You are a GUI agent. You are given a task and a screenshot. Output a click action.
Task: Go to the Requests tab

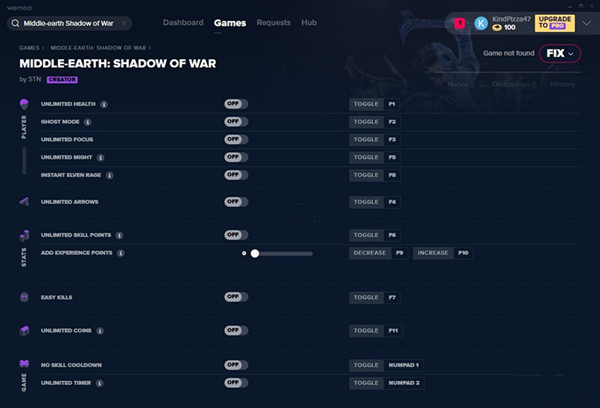point(274,23)
